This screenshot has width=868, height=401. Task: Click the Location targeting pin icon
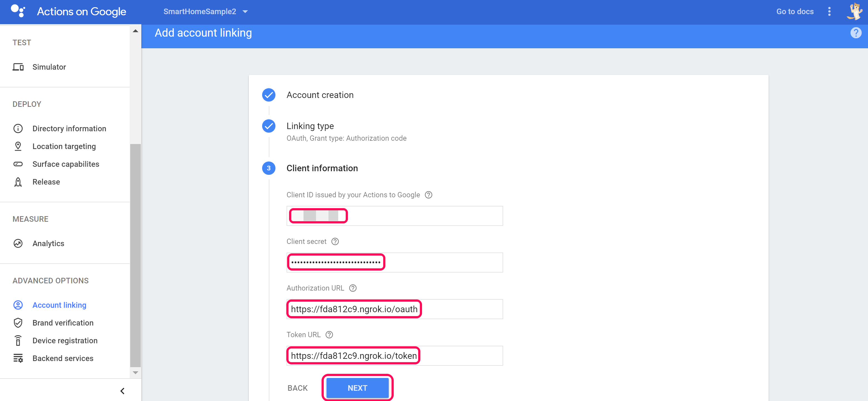18,147
